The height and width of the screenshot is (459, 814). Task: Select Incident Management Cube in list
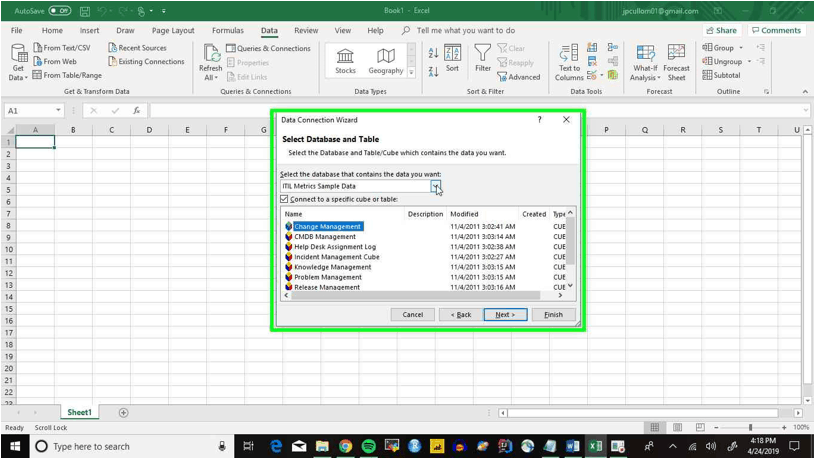coord(336,257)
